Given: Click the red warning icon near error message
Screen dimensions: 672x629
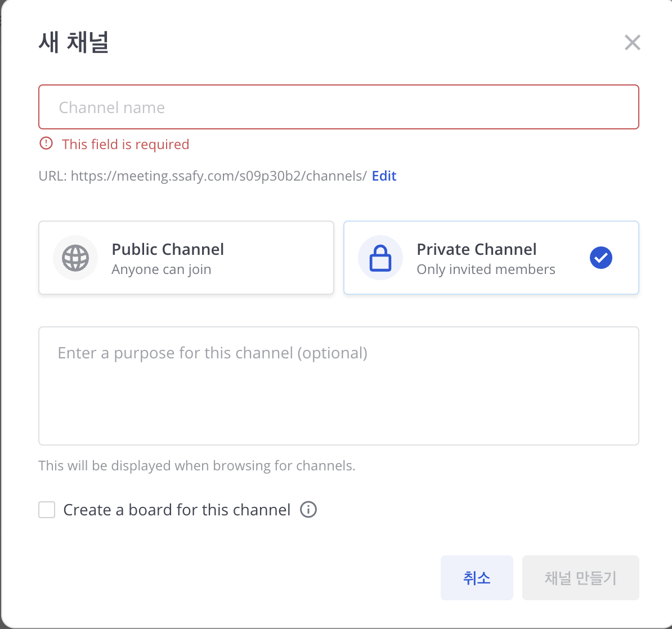Looking at the screenshot, I should click(x=46, y=143).
